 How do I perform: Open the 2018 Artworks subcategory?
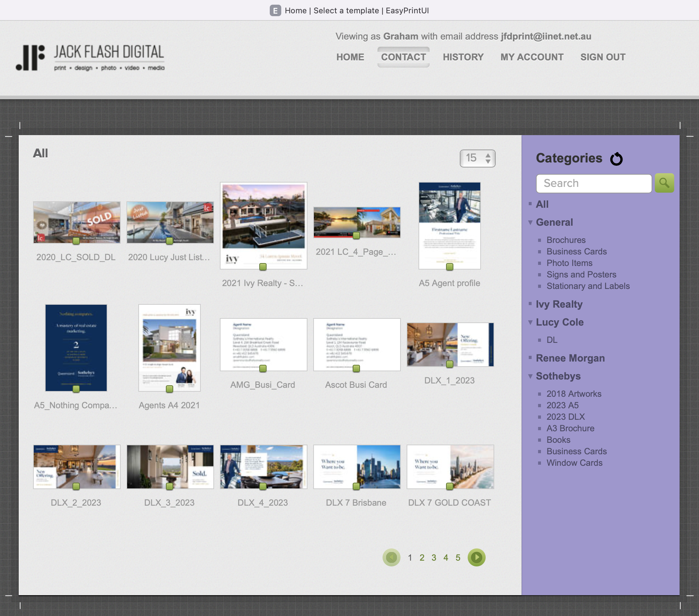coord(574,394)
